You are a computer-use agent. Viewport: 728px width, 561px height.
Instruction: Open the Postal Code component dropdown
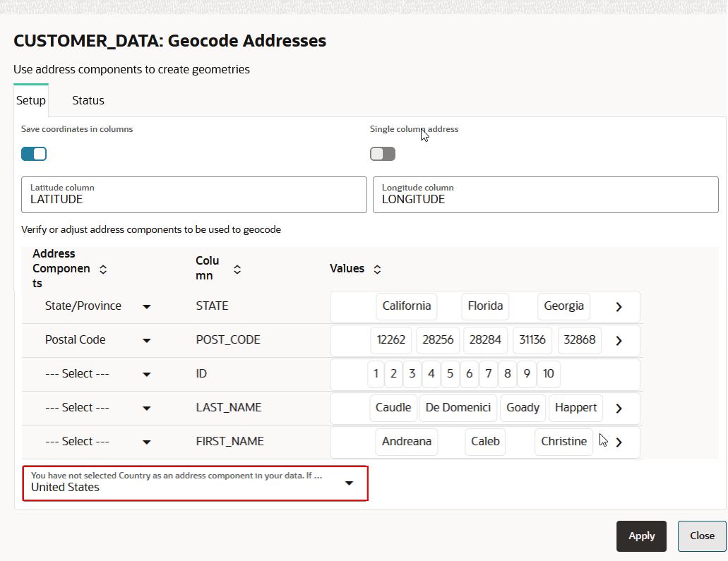(x=146, y=339)
